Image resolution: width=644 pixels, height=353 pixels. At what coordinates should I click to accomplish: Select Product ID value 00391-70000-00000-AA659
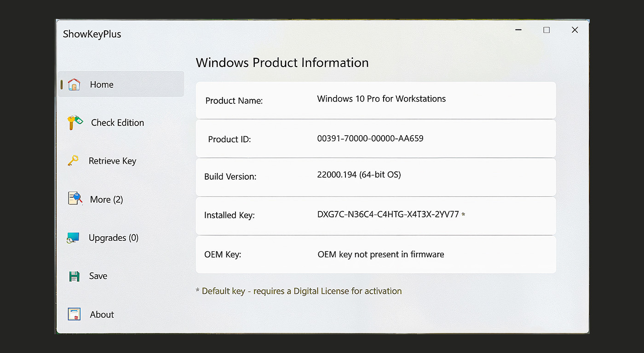370,138
